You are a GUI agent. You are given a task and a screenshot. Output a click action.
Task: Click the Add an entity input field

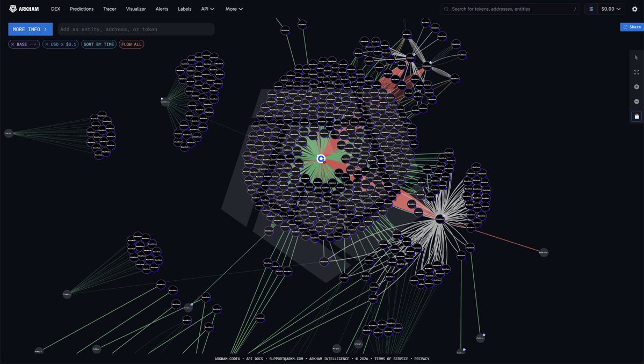tap(136, 29)
